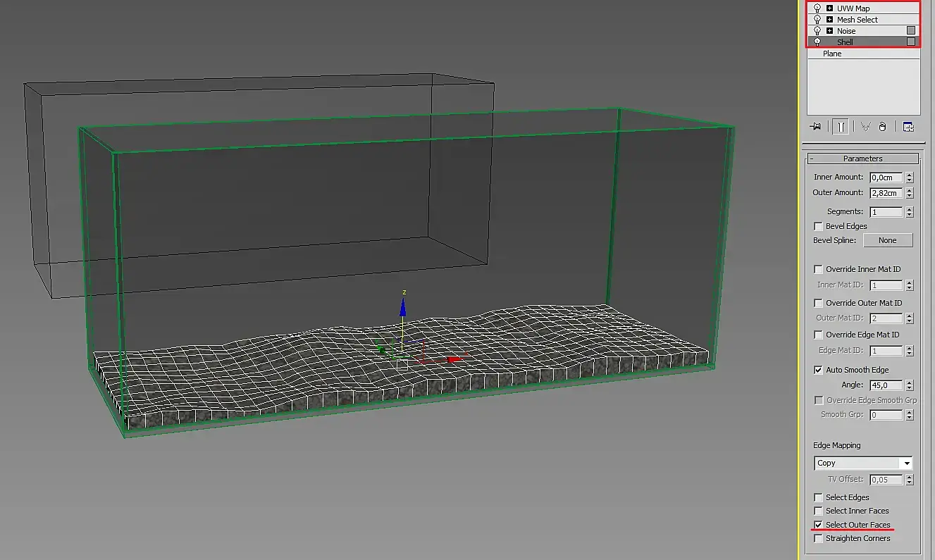Select the Noise modifier in the stack
This screenshot has width=935, height=560.
[863, 31]
